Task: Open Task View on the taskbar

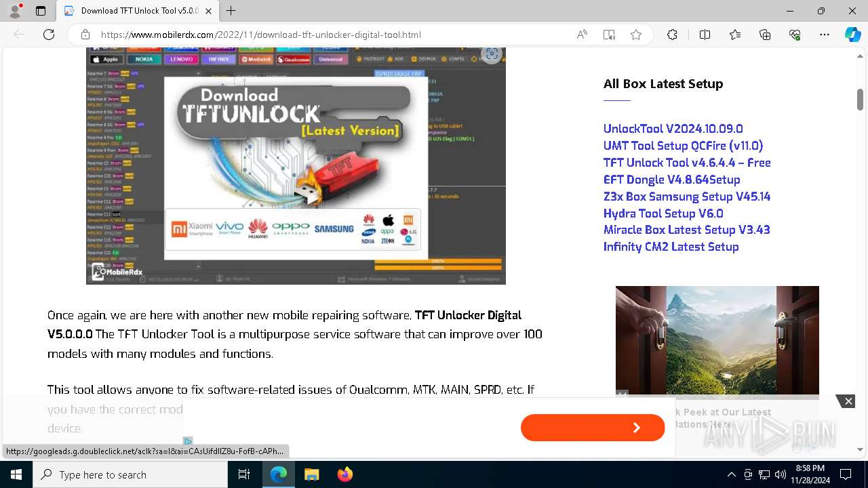Action: click(x=244, y=474)
